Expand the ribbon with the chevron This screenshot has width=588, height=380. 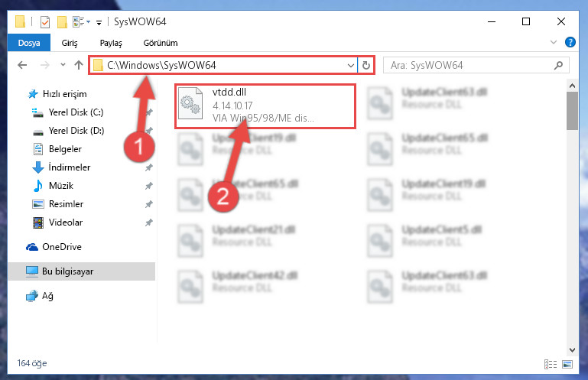tap(553, 42)
